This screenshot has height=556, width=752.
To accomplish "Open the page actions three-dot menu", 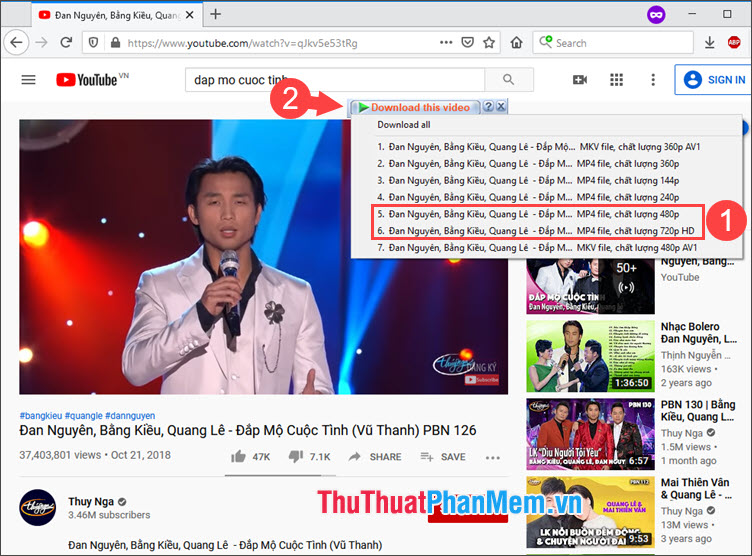I will pyautogui.click(x=446, y=42).
